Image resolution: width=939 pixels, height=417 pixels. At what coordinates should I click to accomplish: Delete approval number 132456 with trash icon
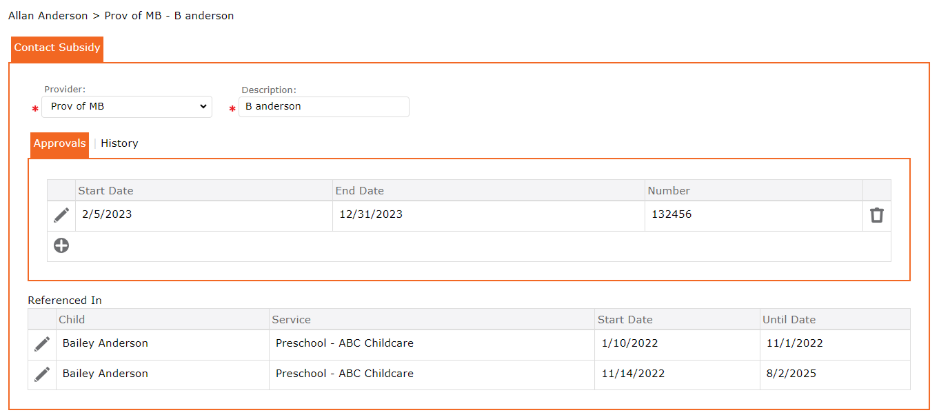(876, 215)
